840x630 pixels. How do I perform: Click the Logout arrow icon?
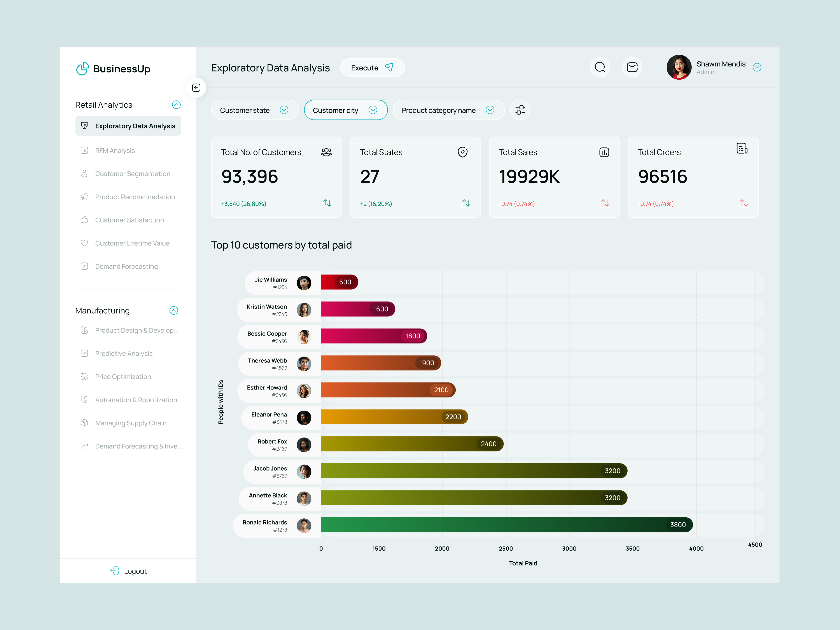tap(114, 571)
